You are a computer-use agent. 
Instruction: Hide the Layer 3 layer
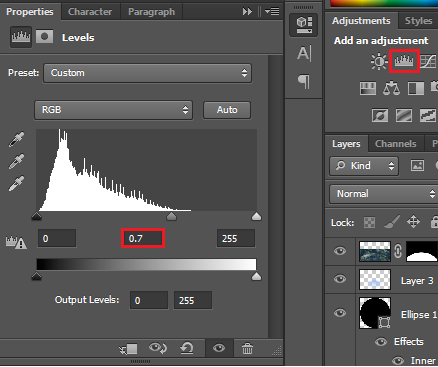tap(340, 279)
